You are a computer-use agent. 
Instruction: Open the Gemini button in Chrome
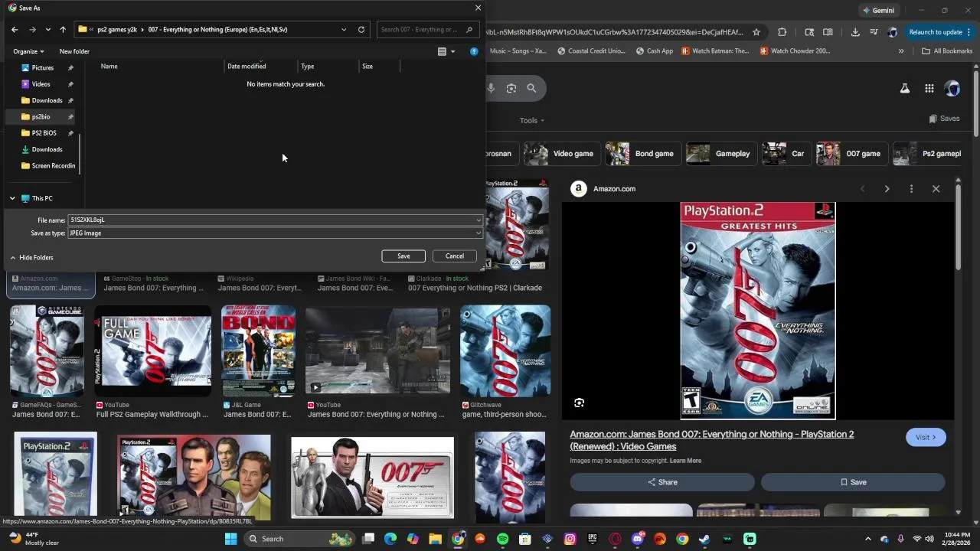pos(878,11)
